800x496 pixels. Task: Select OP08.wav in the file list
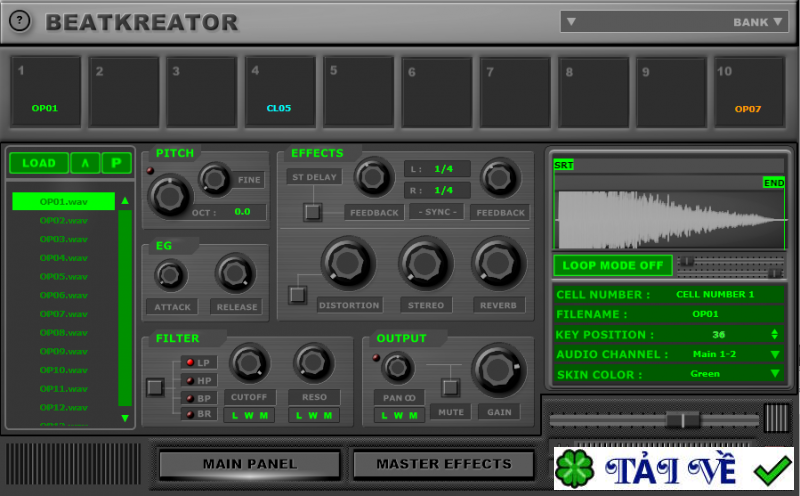(63, 333)
